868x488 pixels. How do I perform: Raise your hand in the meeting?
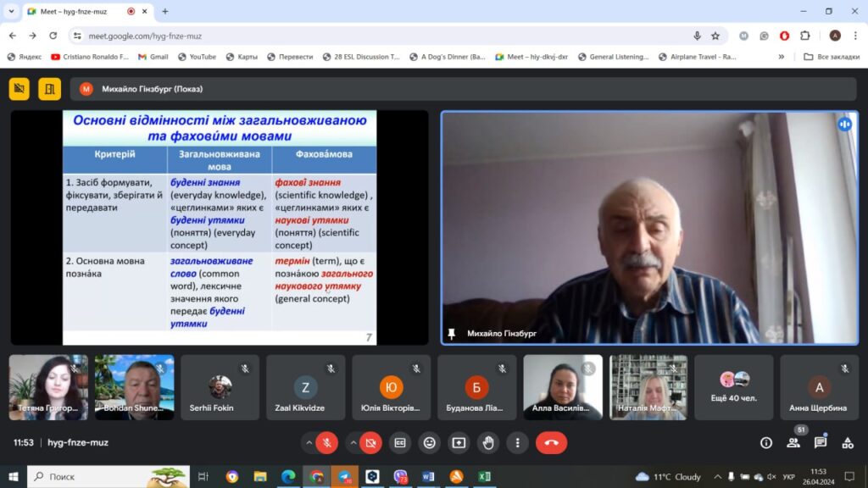[487, 442]
